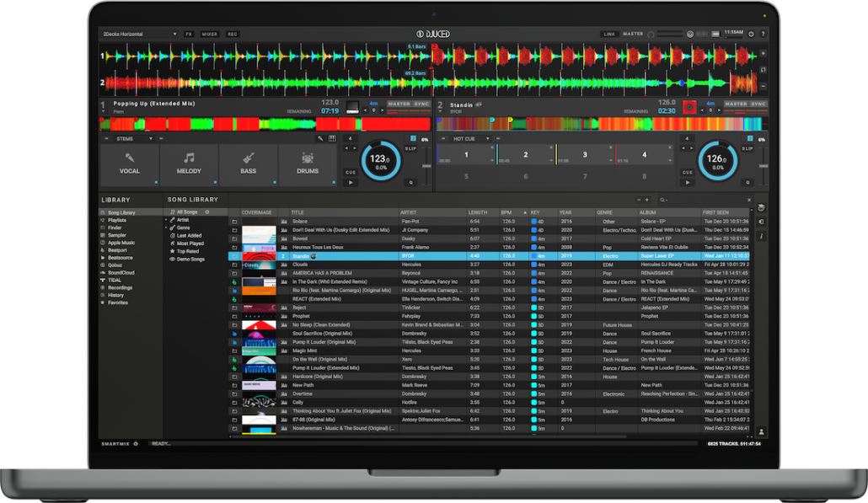Toggle MASTER on deck 2

(x=736, y=104)
